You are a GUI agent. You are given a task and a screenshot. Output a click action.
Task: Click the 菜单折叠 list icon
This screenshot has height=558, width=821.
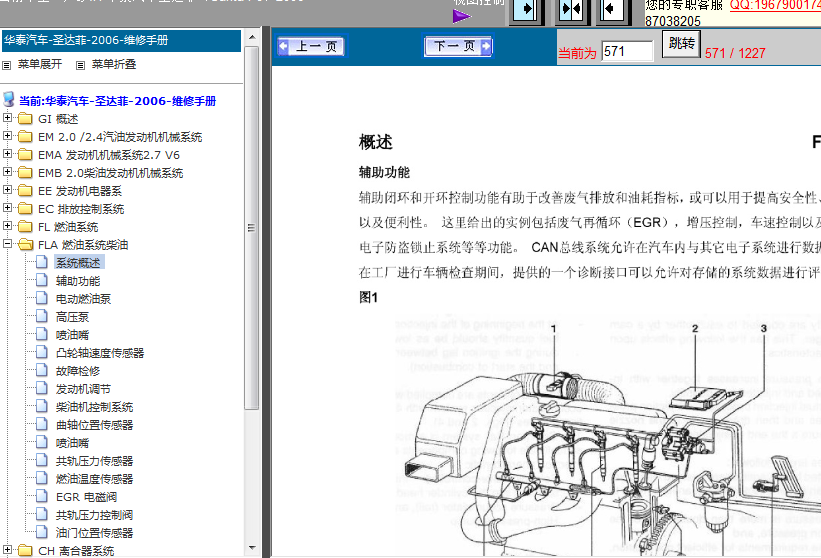80,65
